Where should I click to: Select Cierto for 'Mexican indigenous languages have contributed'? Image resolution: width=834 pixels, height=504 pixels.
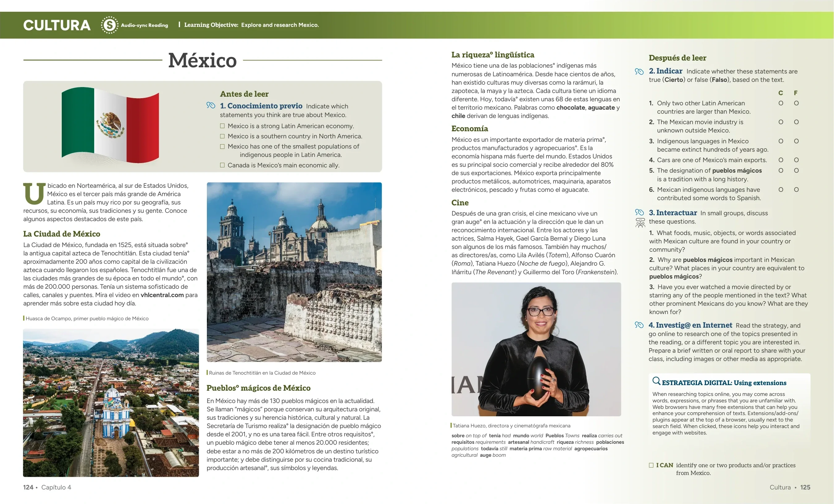point(781,190)
